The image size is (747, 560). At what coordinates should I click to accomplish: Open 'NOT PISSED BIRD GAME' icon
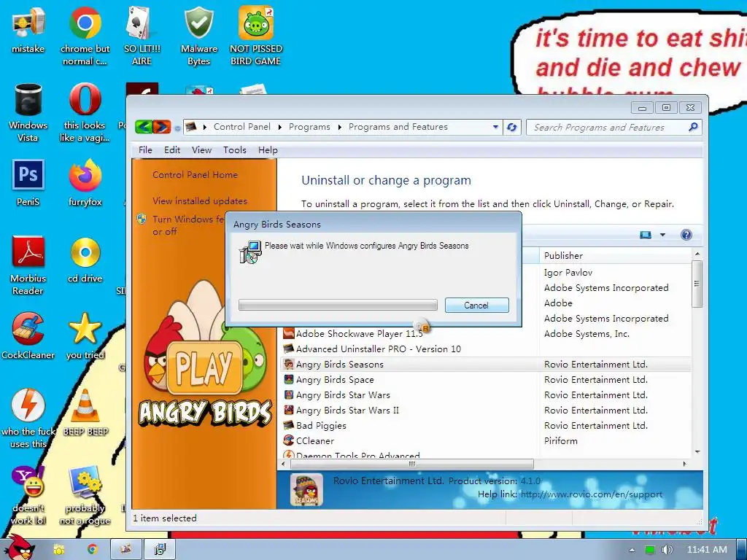click(255, 36)
